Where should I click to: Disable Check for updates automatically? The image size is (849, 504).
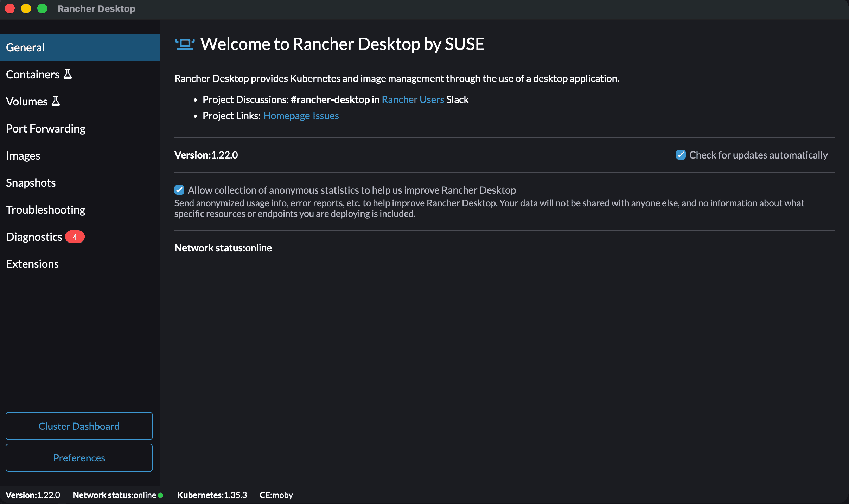pos(681,155)
